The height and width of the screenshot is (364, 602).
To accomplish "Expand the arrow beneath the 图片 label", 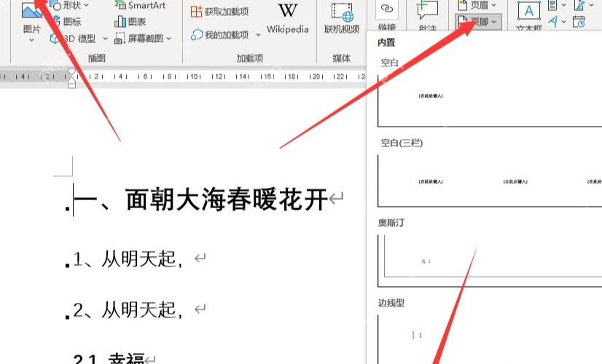I will [x=31, y=40].
